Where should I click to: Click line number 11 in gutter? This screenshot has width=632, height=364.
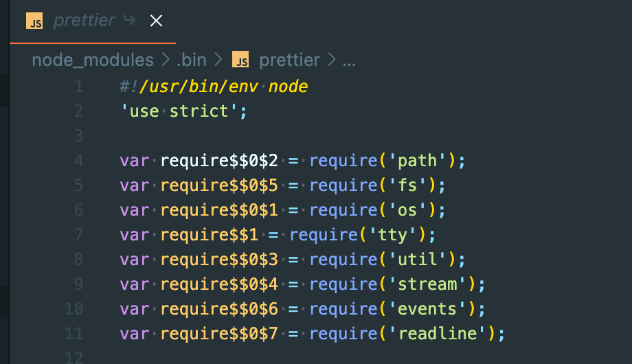[74, 334]
